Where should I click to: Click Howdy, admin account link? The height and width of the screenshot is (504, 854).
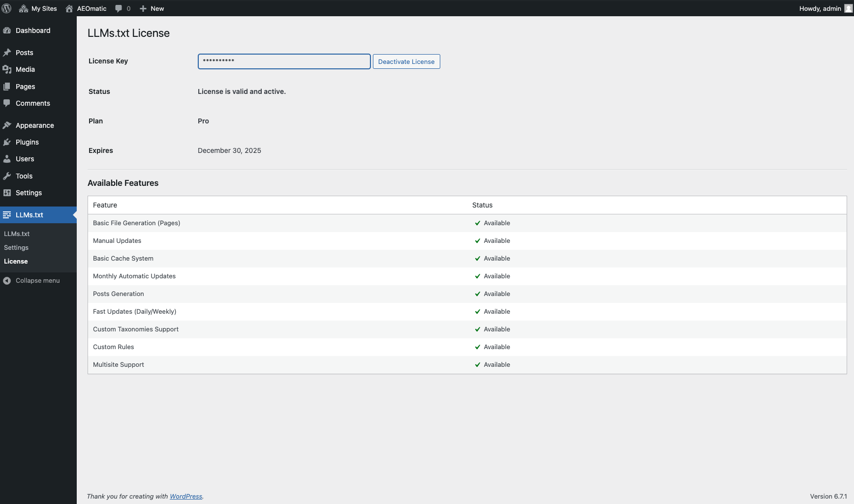[820, 8]
